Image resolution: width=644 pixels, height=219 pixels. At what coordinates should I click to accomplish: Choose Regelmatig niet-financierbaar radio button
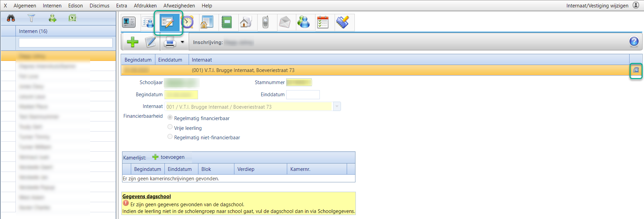click(170, 137)
